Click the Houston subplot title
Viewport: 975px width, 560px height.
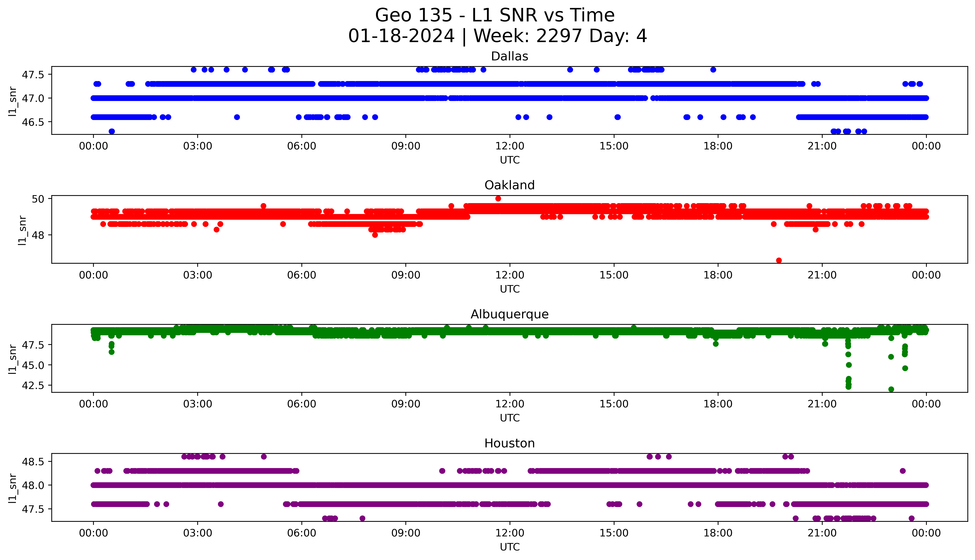coord(509,443)
